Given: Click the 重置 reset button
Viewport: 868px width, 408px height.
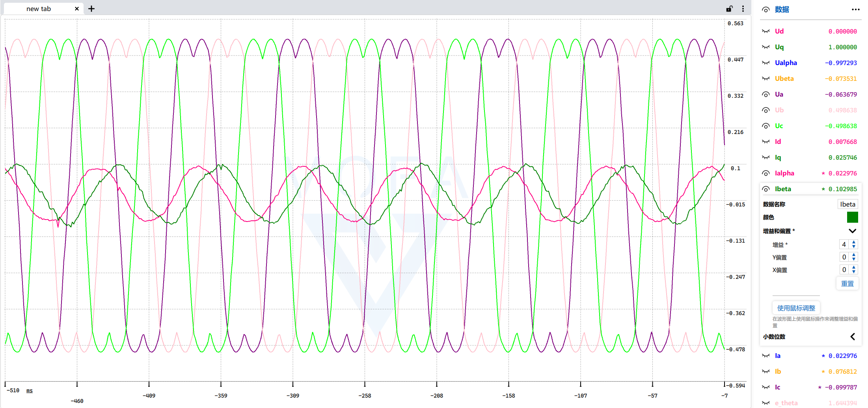Looking at the screenshot, I should tap(847, 283).
